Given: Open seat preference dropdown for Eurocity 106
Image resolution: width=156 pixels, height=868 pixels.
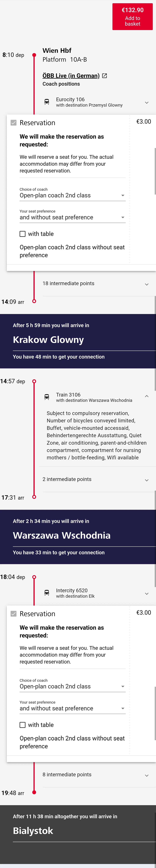Looking at the screenshot, I should tap(73, 216).
